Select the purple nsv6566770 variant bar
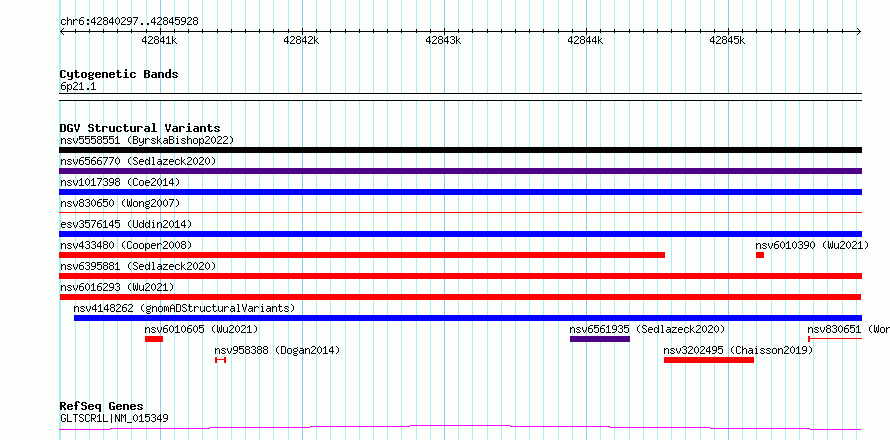The width and height of the screenshot is (890, 440). pyautogui.click(x=460, y=171)
